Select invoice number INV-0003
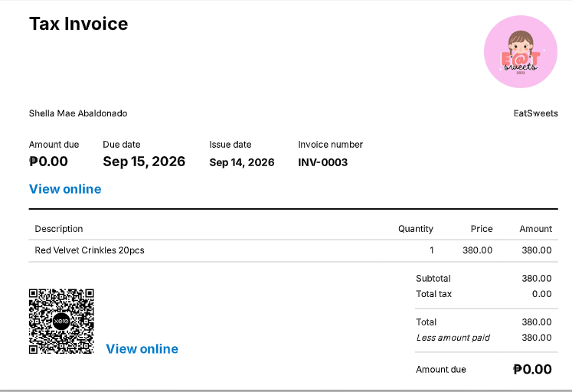This screenshot has height=392, width=572. [323, 162]
